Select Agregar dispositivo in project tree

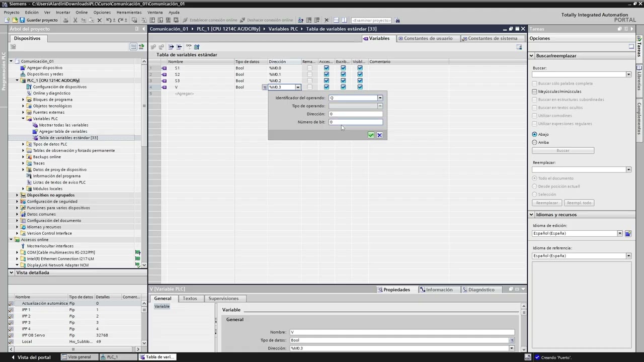click(x=44, y=68)
